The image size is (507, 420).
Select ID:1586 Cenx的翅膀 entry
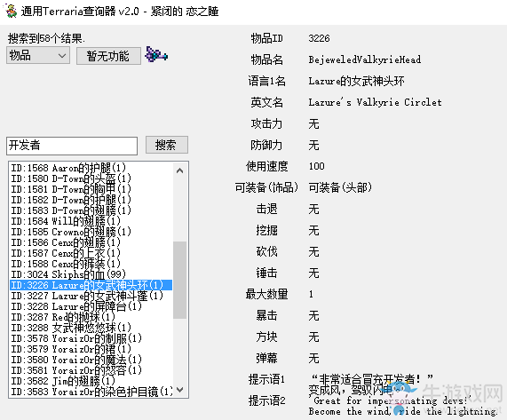click(x=91, y=242)
